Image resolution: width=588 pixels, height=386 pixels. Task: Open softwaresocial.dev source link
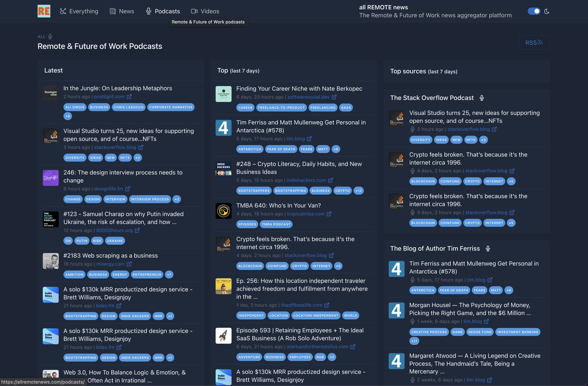pyautogui.click(x=308, y=97)
